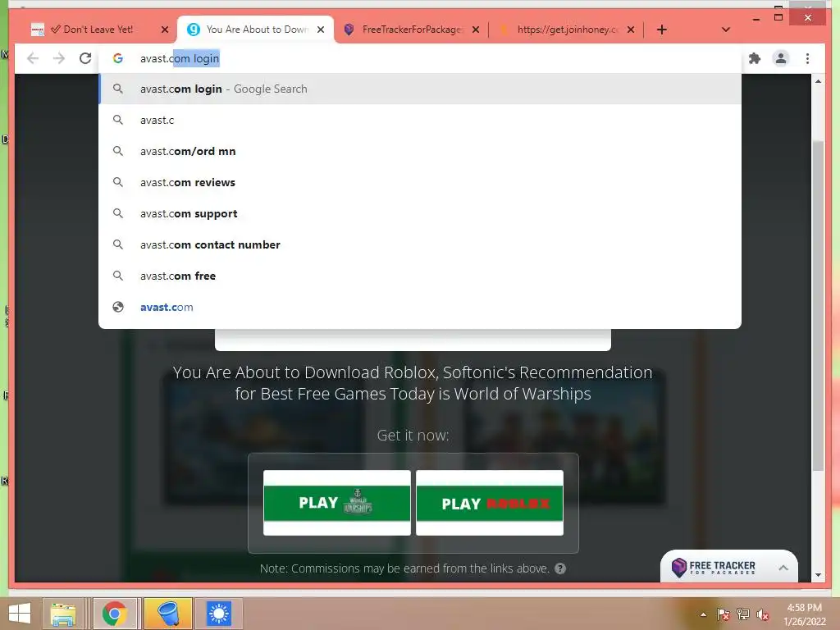Click PLAY World of Warships button
The height and width of the screenshot is (630, 840).
pos(337,503)
